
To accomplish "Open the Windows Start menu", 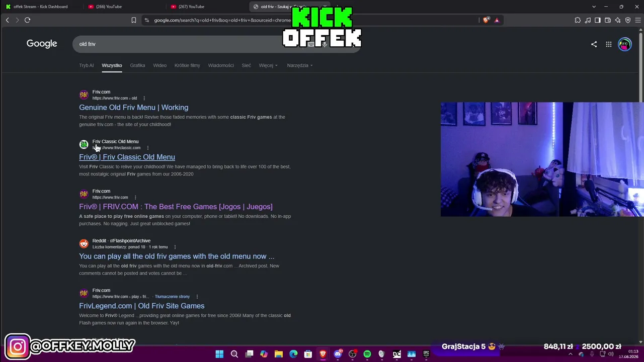I will point(219,354).
